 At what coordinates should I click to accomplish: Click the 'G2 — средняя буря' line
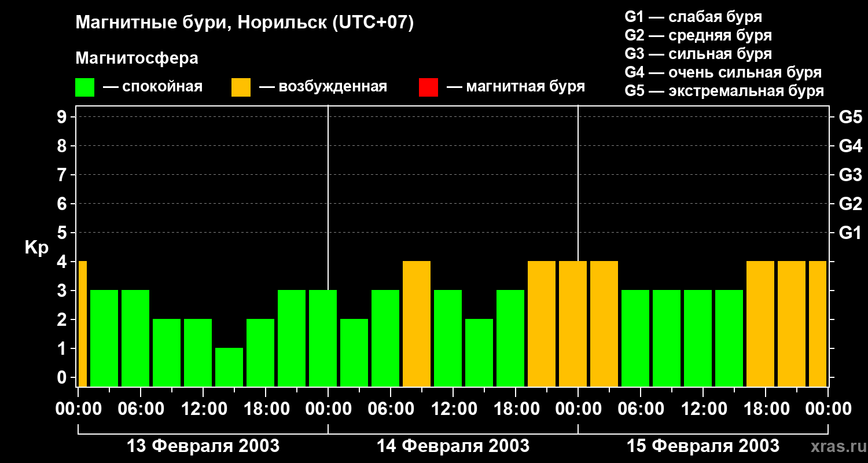click(698, 35)
